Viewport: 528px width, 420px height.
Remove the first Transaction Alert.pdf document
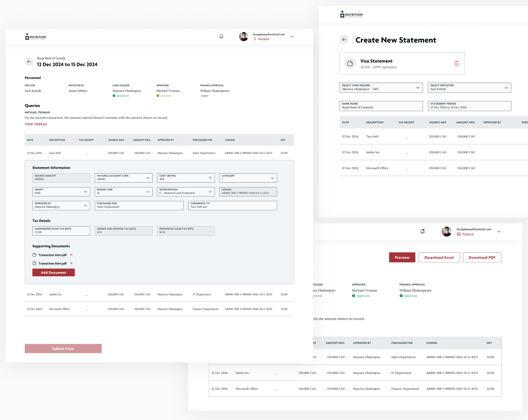point(71,255)
